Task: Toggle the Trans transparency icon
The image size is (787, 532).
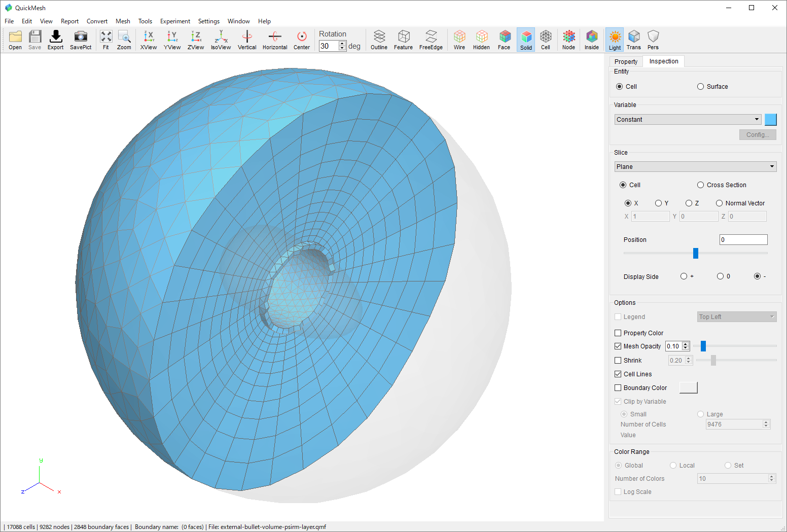Action: [634, 40]
